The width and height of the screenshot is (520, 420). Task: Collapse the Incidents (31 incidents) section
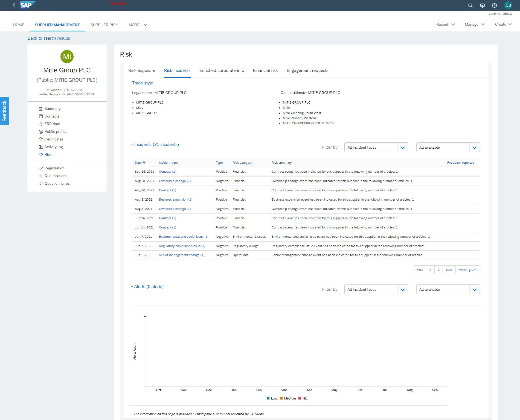[155, 145]
